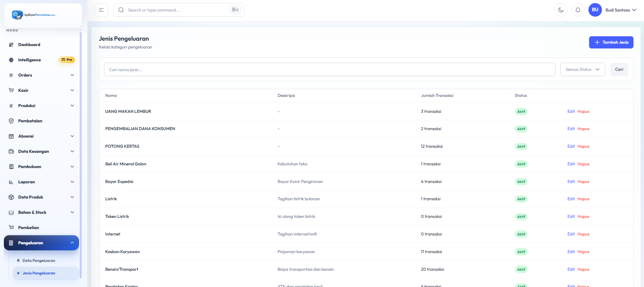Focus the 'Cari nama jenis...' input field

point(329,69)
